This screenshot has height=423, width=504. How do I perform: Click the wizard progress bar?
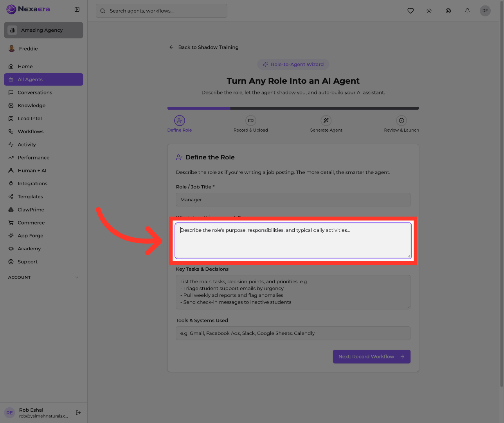click(293, 108)
